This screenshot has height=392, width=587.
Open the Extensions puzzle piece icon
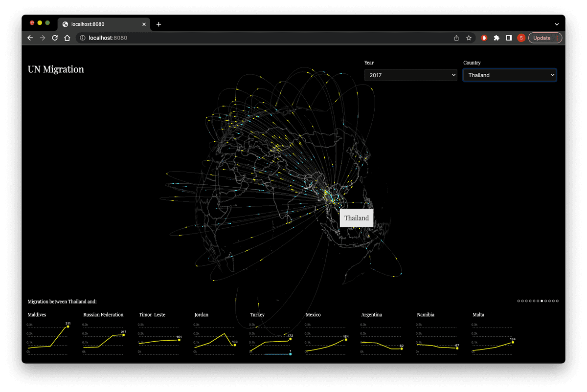(497, 38)
